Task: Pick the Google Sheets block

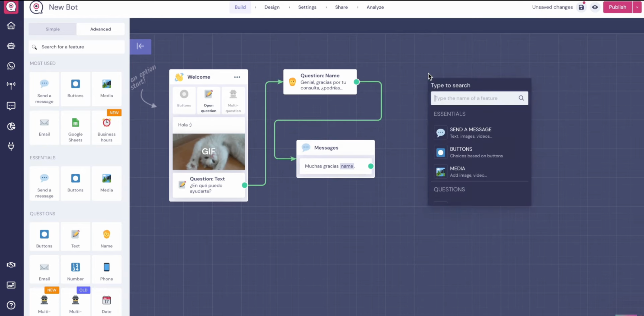Action: point(75,128)
